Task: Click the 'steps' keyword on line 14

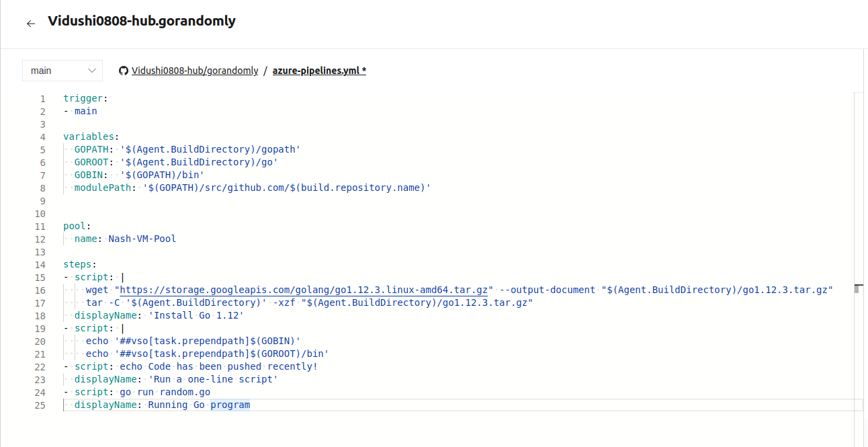Action: (x=78, y=265)
